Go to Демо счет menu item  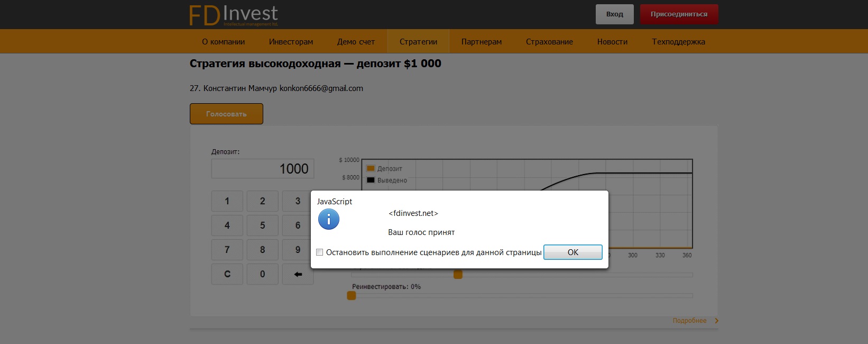point(356,42)
